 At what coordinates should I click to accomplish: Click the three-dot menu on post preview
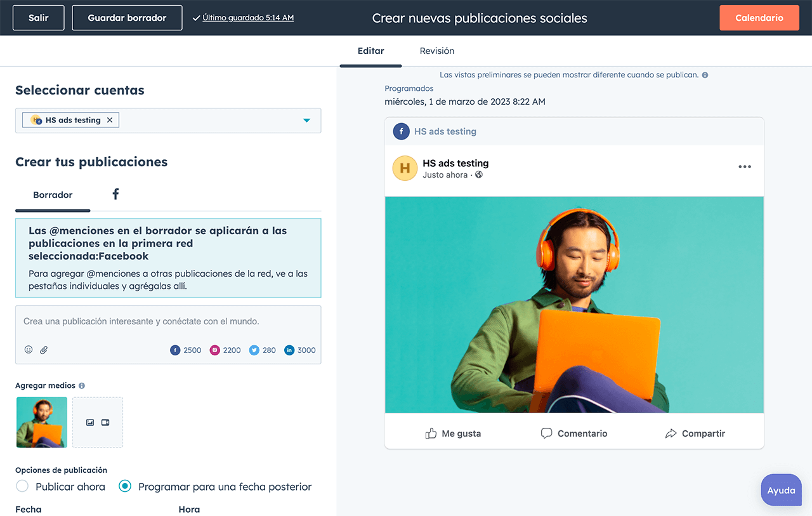click(744, 167)
